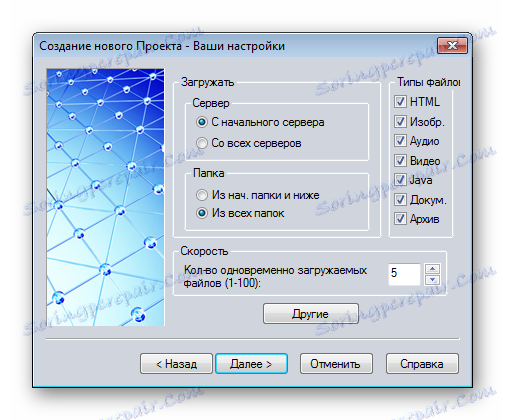Click the "Типы файлов" group heading
This screenshot has width=505, height=420.
(429, 82)
